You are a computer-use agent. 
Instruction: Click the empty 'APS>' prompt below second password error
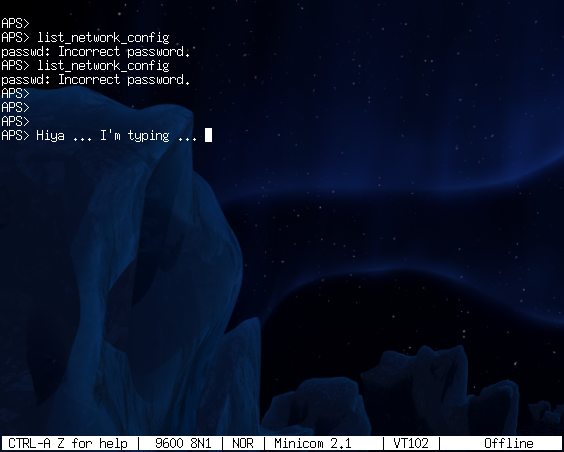[15, 93]
